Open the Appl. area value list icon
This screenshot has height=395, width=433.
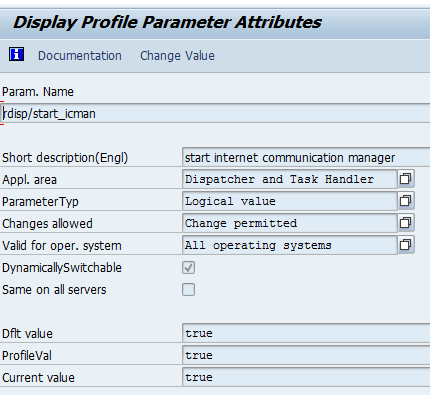(x=406, y=179)
